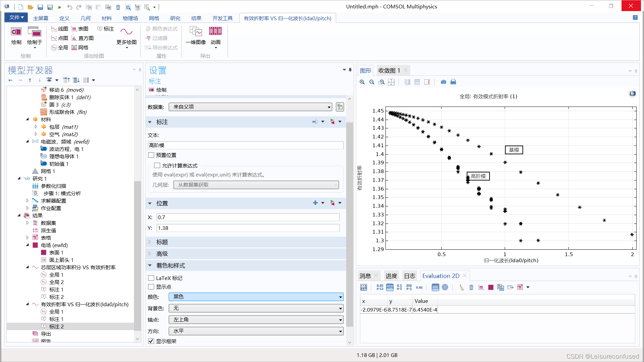This screenshot has width=644, height=362.
Task: Toggle the 预置位置 checkbox
Action: tap(151, 155)
